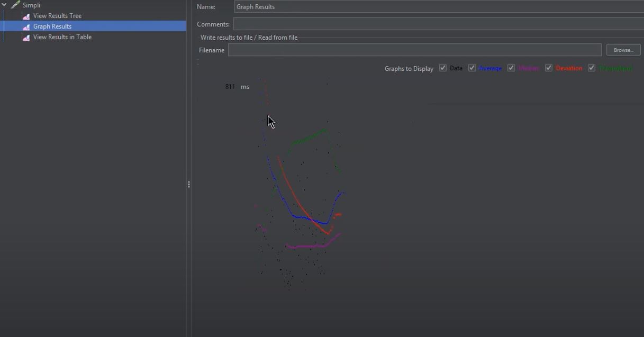Uncheck the Data graph checkbox
Viewport: 644px width, 337px height.
(x=443, y=68)
